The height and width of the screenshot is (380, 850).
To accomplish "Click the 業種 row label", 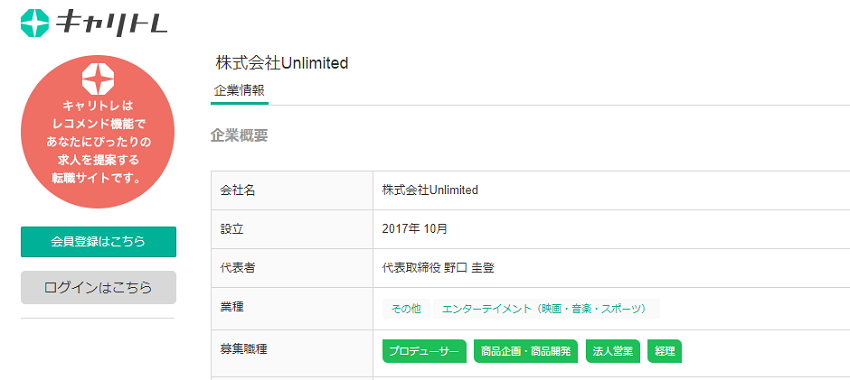I will (x=231, y=307).
